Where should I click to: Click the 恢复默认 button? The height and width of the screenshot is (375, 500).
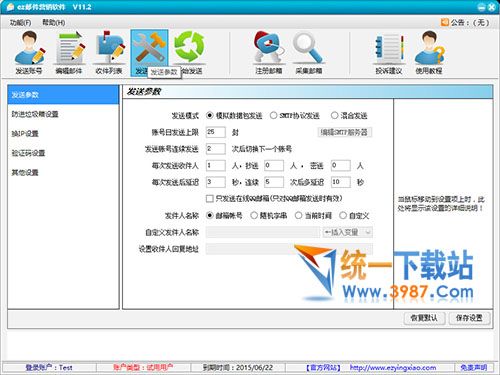424,318
